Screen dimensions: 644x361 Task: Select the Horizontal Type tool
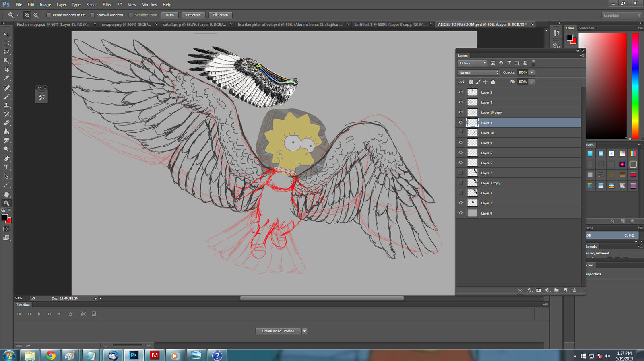(x=6, y=167)
